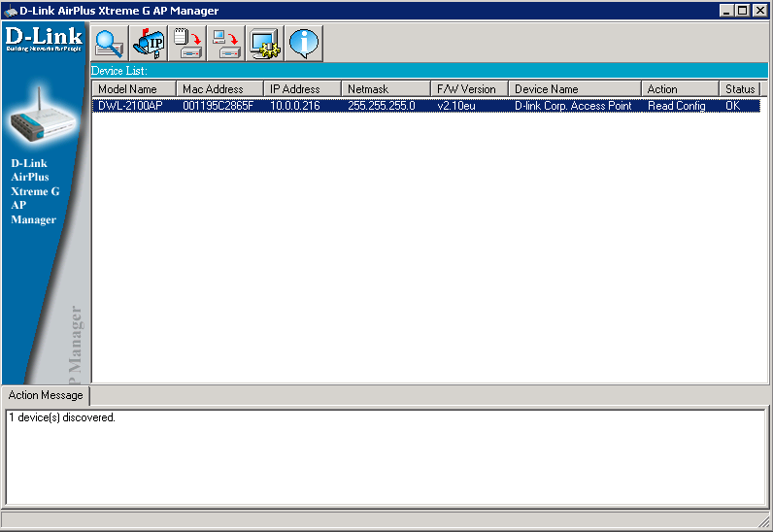Click MAC address 001195C2865F
The height and width of the screenshot is (532, 773).
(218, 106)
